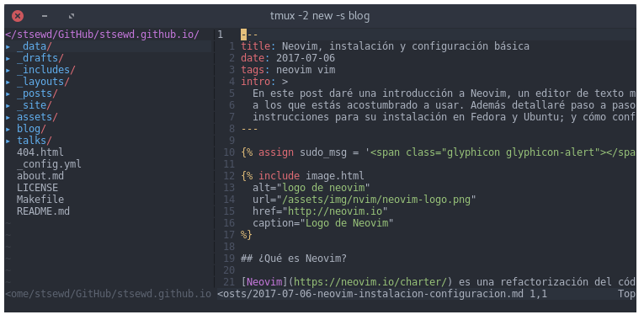Click the caption value "Logo de Neovim"
Screen dimensions: 644x320
coord(347,223)
